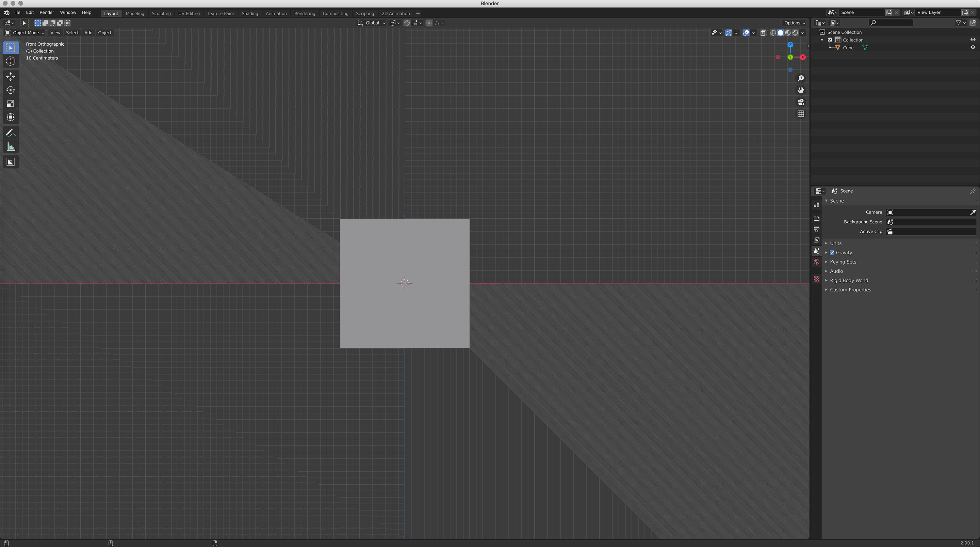
Task: Open the View Layer properties tab
Action: 816,240
